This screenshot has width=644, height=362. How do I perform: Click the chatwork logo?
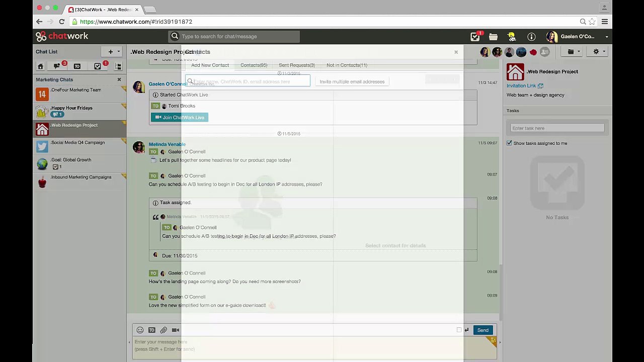tap(62, 36)
